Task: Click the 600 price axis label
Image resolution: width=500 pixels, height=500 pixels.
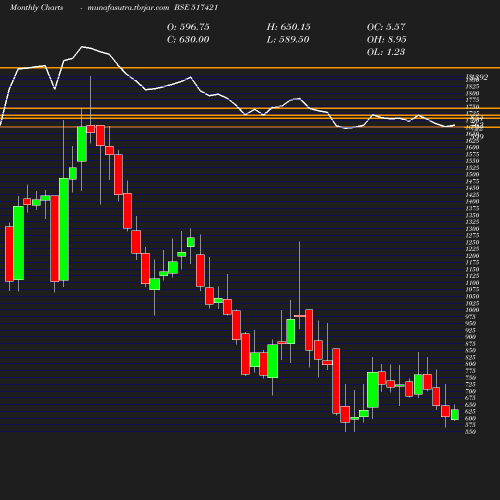Action: click(x=471, y=418)
